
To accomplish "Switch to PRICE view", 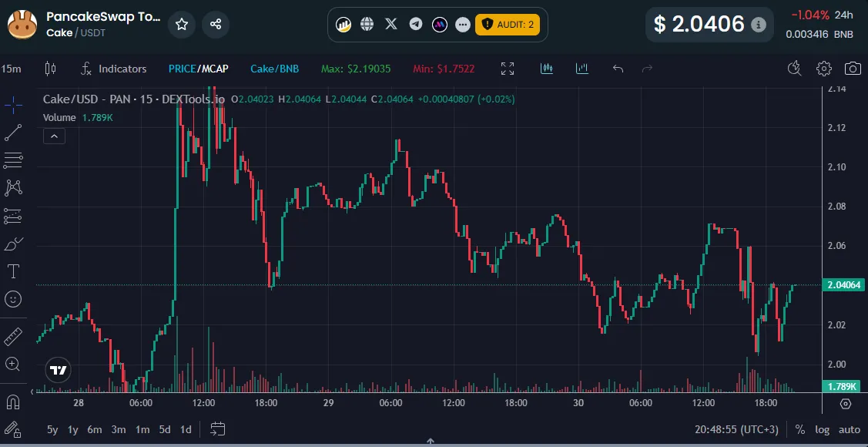I will tap(182, 69).
